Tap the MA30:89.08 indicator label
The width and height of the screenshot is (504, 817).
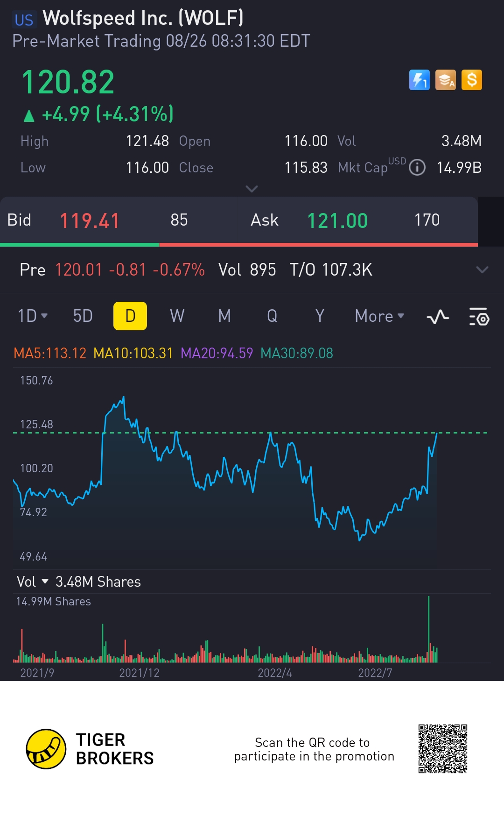(x=297, y=353)
